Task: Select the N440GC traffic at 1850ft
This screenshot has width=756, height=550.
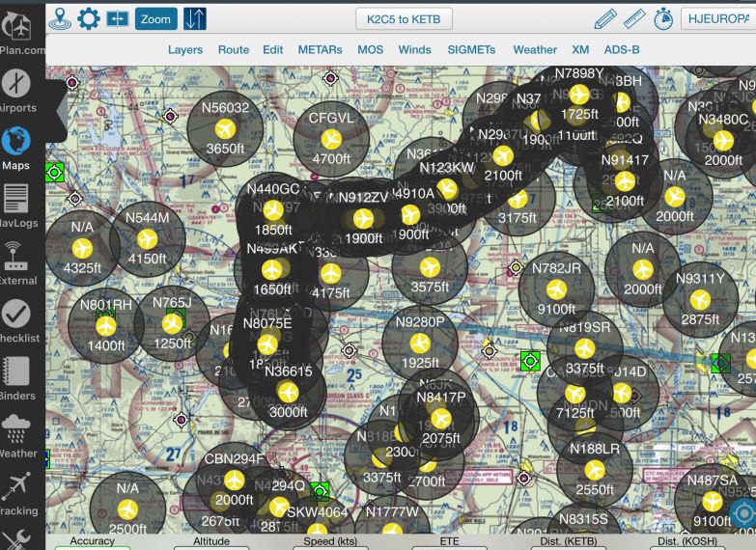Action: (x=273, y=209)
